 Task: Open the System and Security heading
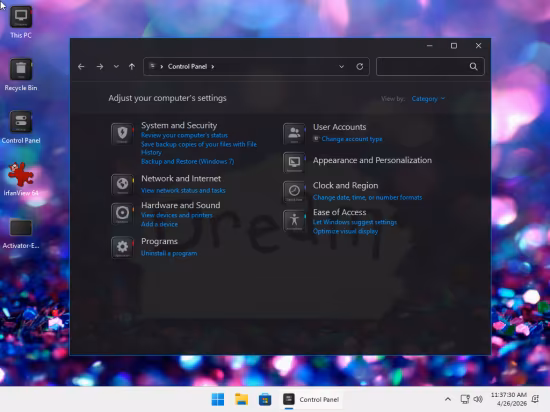[179, 126]
